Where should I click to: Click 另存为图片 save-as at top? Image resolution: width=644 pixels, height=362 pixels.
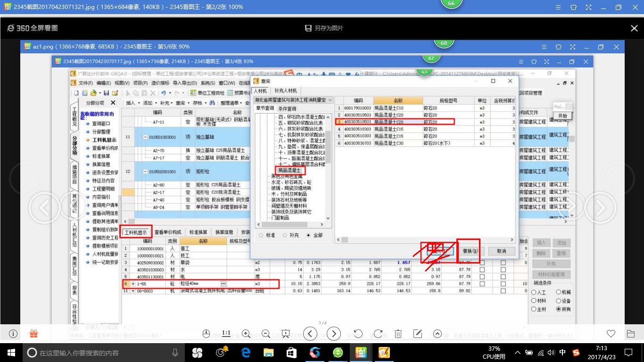(x=324, y=28)
